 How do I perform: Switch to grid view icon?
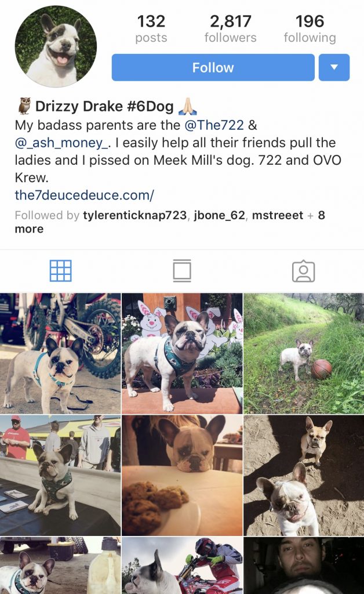pyautogui.click(x=60, y=270)
